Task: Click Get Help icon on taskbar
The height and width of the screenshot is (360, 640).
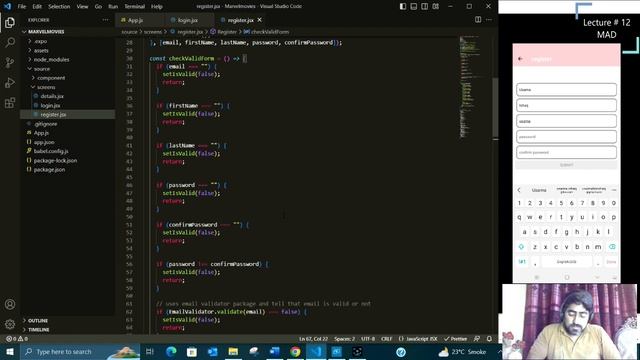Action: point(401,351)
